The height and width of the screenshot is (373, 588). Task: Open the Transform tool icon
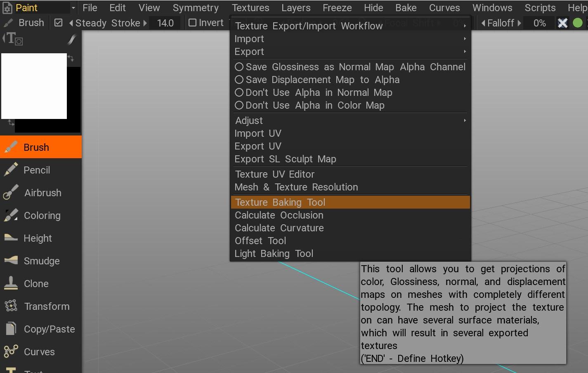pyautogui.click(x=11, y=306)
